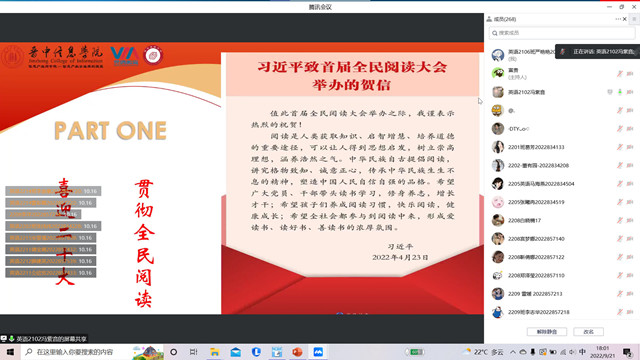Click camera icon in 英语2102 presenter row
The height and width of the screenshot is (360, 640).
pyautogui.click(x=630, y=92)
